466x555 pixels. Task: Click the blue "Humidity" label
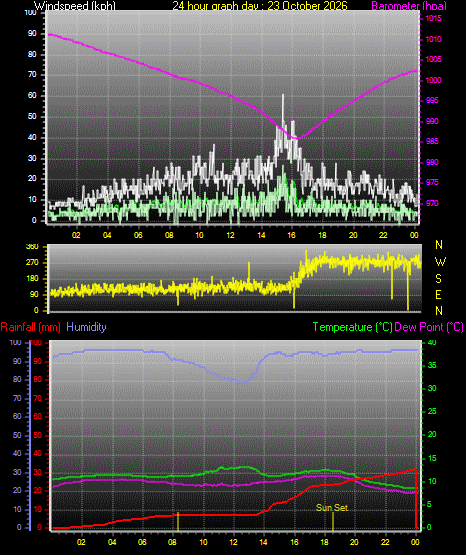(86, 327)
